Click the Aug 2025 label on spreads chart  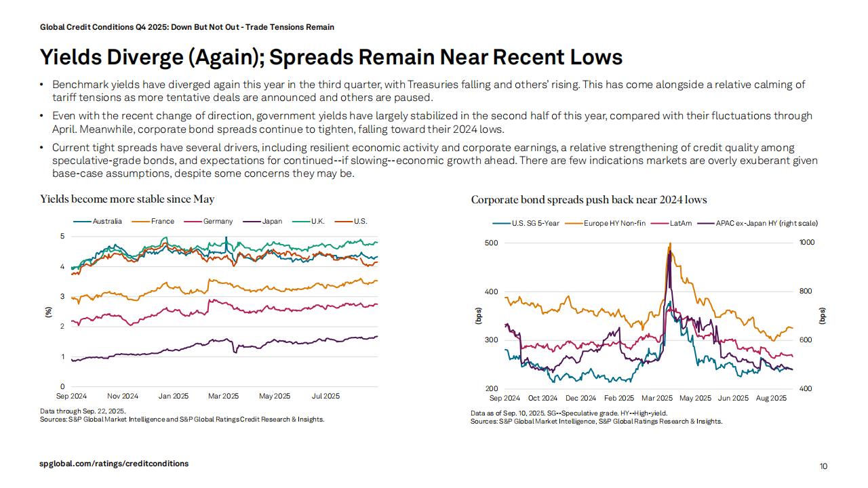(x=770, y=399)
